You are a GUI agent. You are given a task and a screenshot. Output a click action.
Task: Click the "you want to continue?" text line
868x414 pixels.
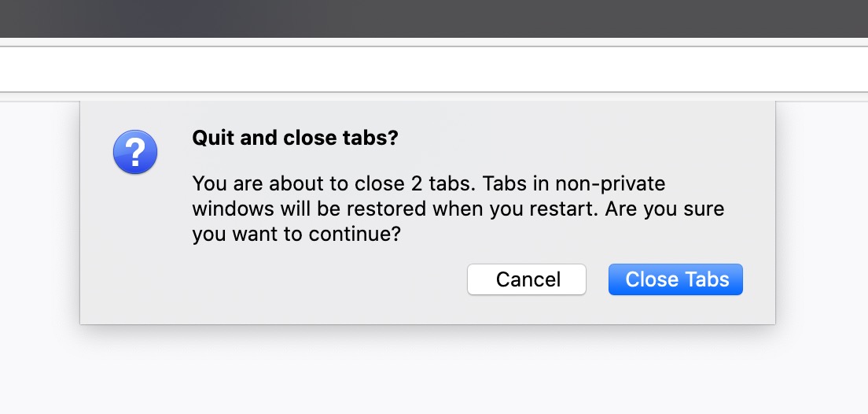[296, 235]
